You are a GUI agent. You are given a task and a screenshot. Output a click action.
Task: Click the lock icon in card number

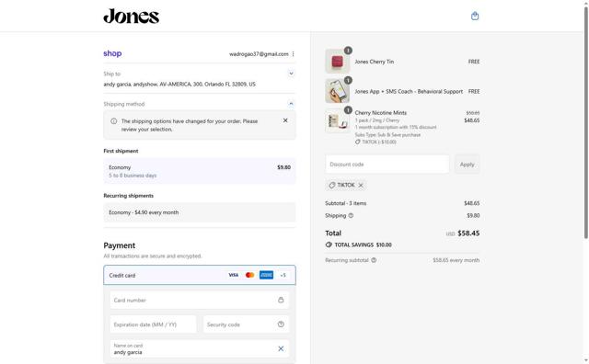pos(281,300)
